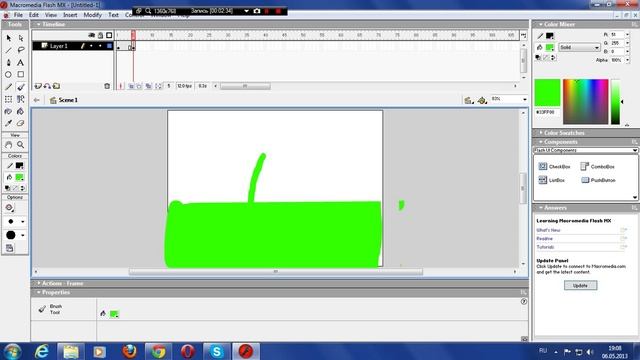
Task: Click the Update button in Answers panel
Action: pos(580,286)
